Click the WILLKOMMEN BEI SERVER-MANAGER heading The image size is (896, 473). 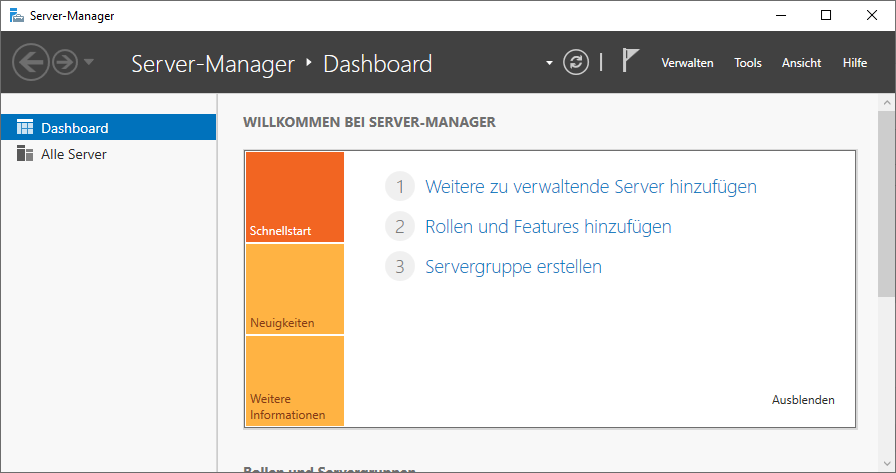point(369,122)
